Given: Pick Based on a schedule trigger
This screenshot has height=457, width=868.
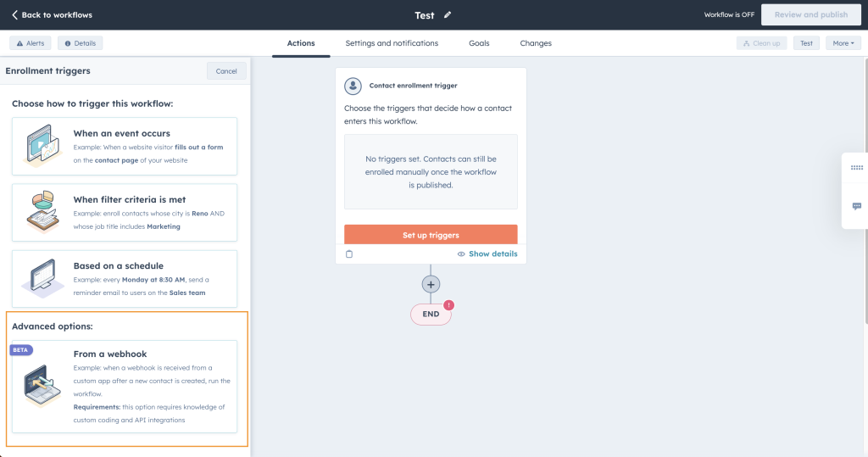Looking at the screenshot, I should tap(125, 278).
